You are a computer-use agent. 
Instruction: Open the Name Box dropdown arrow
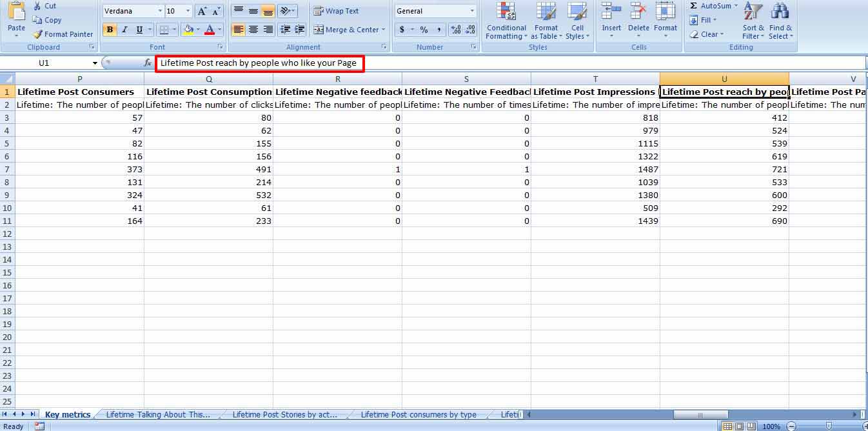95,63
